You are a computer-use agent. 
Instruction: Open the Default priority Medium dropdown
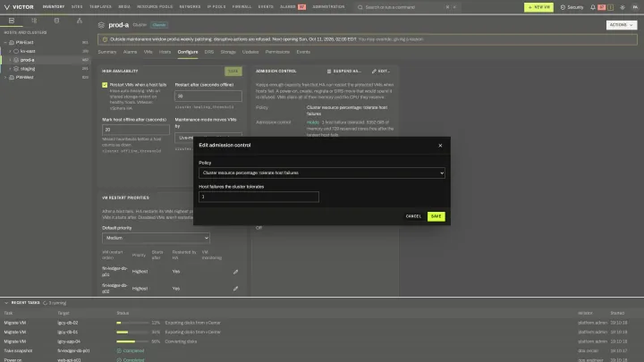pos(156,238)
